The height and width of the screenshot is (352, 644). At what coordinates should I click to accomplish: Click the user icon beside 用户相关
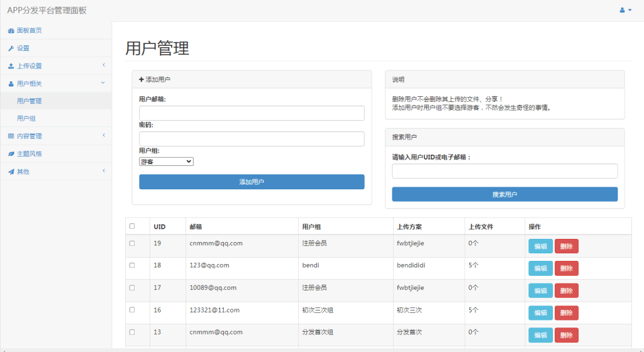[11, 84]
